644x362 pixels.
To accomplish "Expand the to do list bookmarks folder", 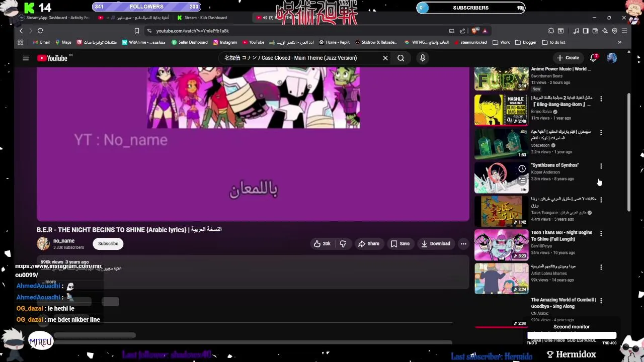I will tap(554, 42).
